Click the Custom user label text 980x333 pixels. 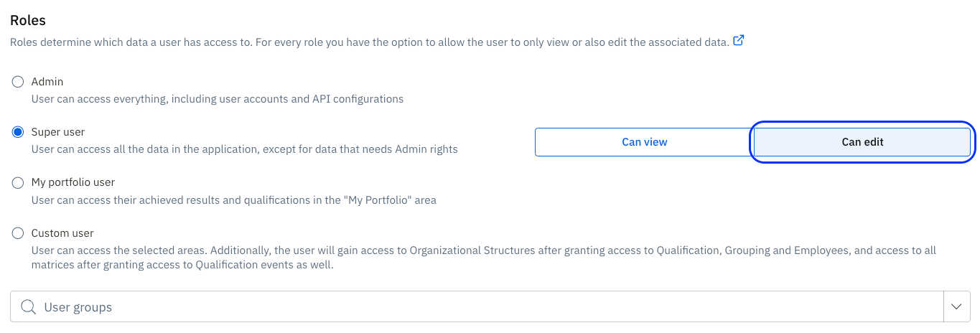coord(62,233)
